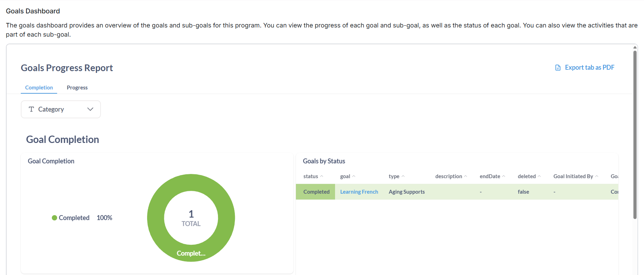Image resolution: width=644 pixels, height=275 pixels.
Task: Click Export tab as PDF
Action: click(x=589, y=67)
